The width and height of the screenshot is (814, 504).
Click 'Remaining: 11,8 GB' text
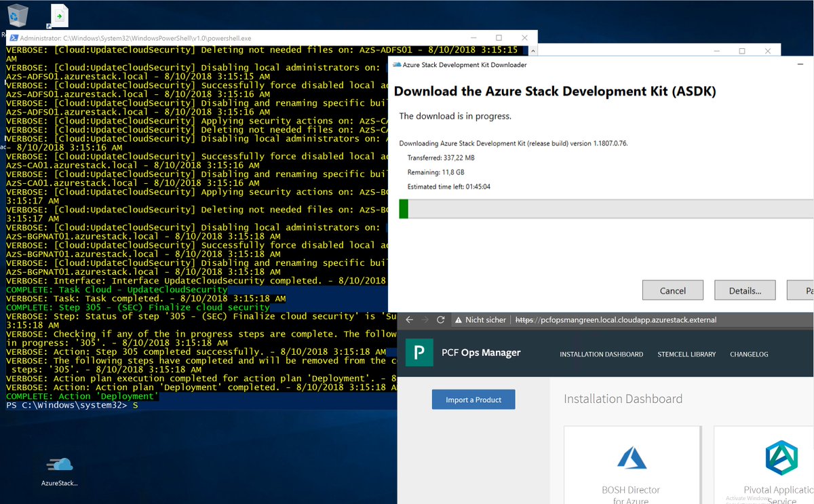tap(435, 172)
